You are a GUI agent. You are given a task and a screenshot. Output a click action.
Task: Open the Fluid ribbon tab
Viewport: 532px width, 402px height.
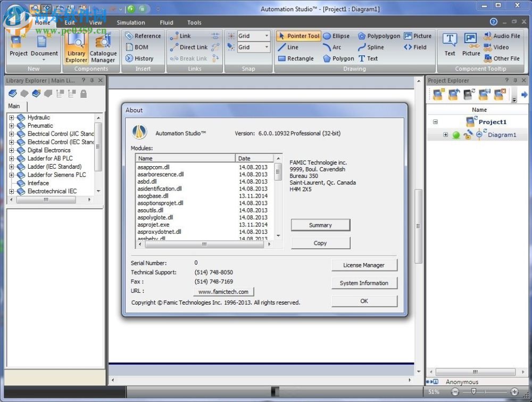(166, 22)
